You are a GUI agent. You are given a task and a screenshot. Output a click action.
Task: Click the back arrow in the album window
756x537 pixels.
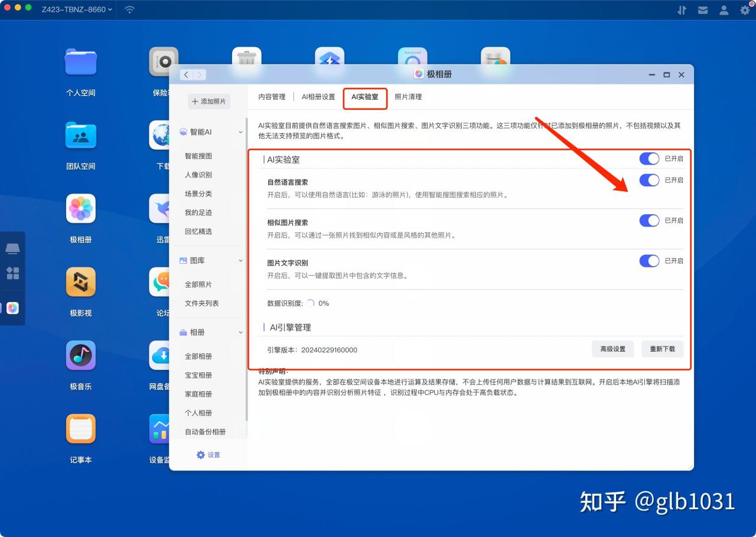[x=185, y=74]
